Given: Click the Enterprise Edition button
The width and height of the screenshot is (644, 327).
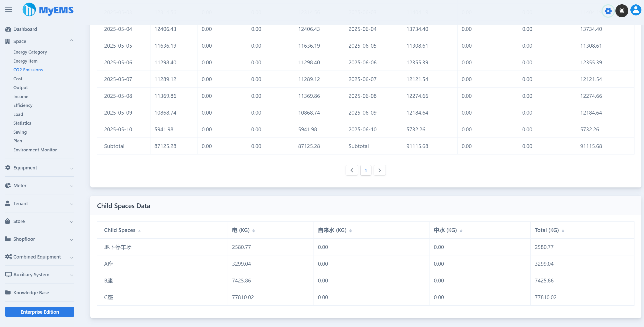Looking at the screenshot, I should tap(40, 312).
